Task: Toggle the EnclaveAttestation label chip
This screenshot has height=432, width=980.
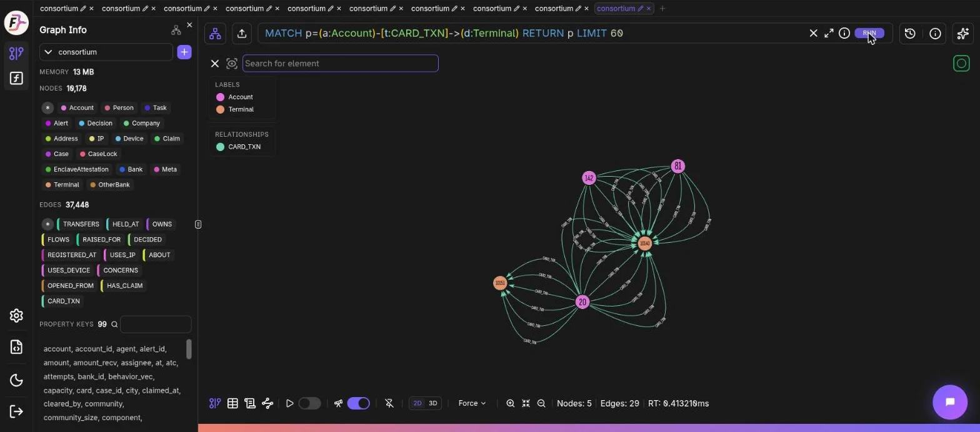Action: [x=77, y=169]
